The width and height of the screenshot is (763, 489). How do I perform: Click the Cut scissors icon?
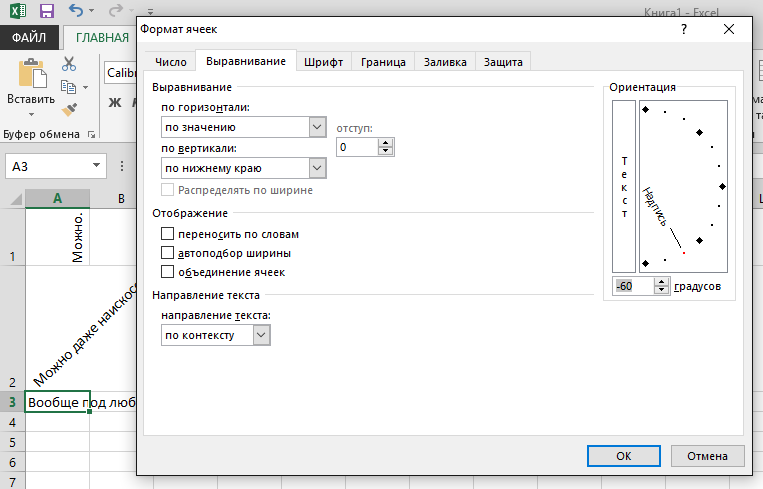pos(69,64)
